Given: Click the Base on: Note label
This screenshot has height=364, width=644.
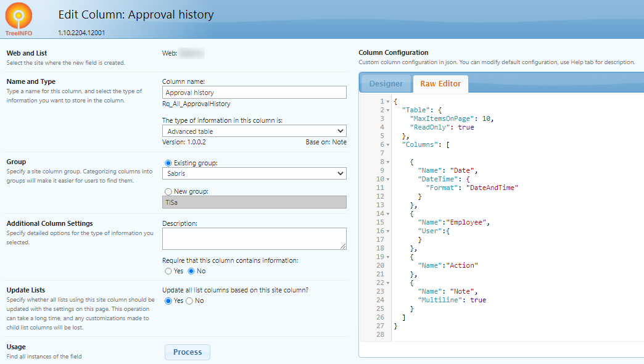Looking at the screenshot, I should pos(326,142).
